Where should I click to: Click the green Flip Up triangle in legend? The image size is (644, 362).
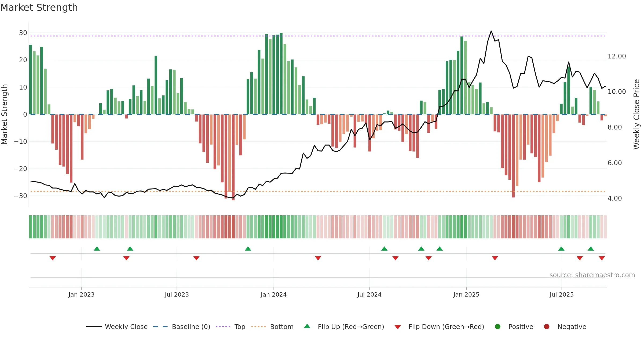point(307,326)
